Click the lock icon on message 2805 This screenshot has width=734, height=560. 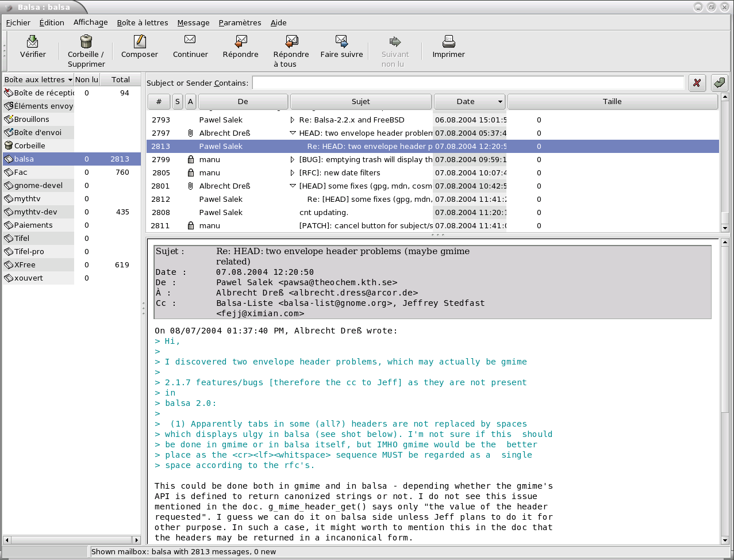pos(190,172)
